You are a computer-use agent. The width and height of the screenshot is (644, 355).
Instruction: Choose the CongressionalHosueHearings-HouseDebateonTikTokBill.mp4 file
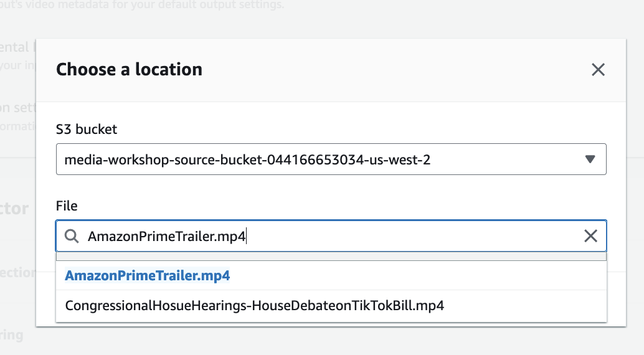[254, 306]
